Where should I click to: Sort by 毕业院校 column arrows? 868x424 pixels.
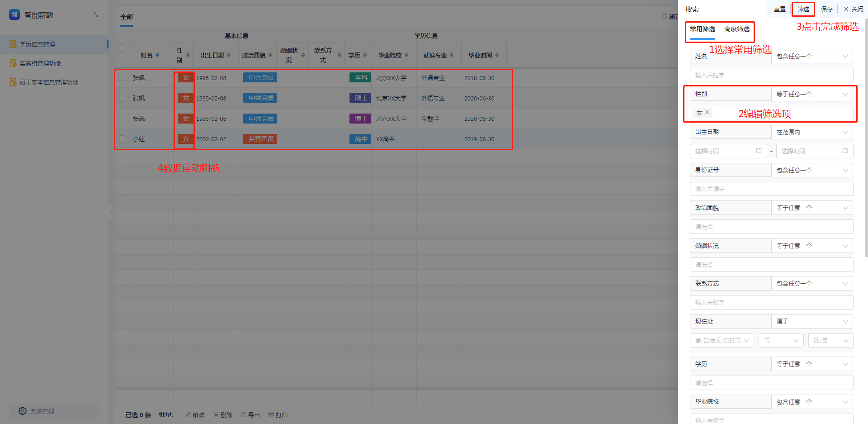click(x=406, y=55)
